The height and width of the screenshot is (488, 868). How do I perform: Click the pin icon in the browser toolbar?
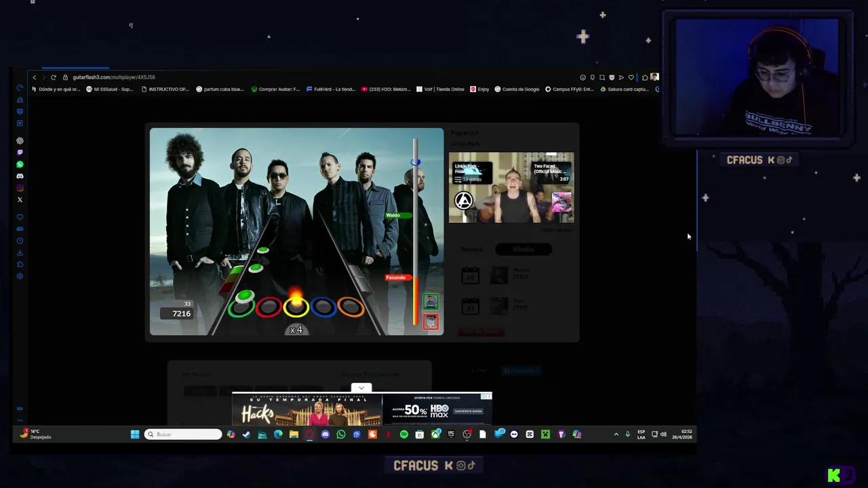coord(593,77)
